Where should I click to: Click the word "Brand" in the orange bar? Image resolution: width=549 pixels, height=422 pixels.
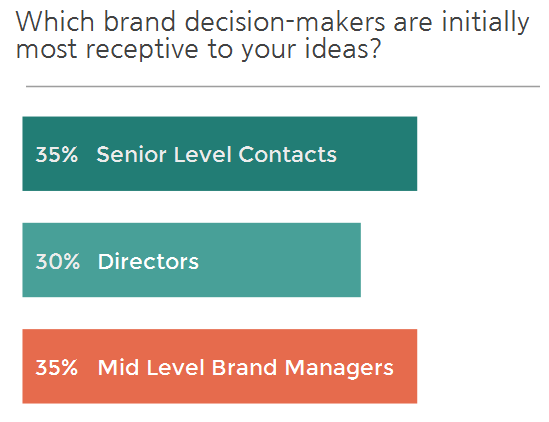click(x=244, y=367)
